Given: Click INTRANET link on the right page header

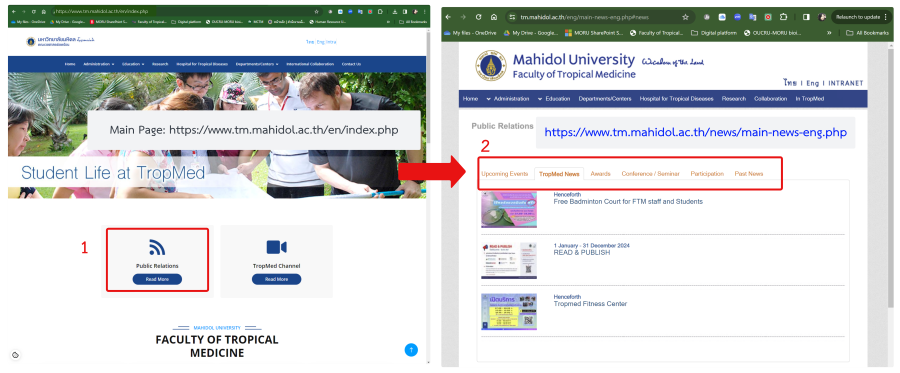Looking at the screenshot, I should tap(845, 83).
